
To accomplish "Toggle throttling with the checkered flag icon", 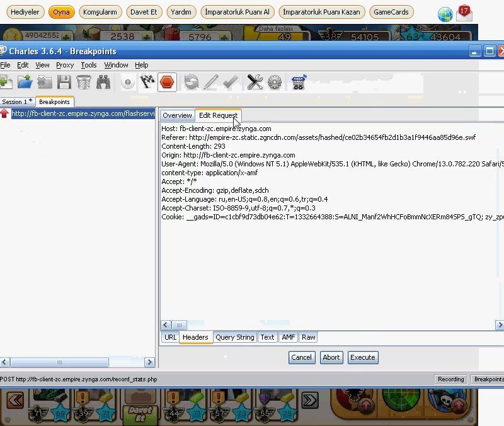I will click(147, 83).
